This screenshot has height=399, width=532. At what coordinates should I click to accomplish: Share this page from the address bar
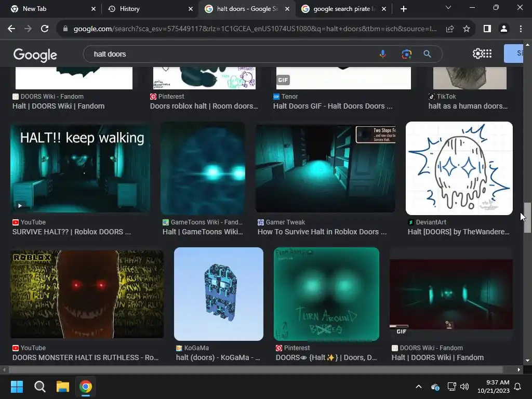click(x=450, y=29)
